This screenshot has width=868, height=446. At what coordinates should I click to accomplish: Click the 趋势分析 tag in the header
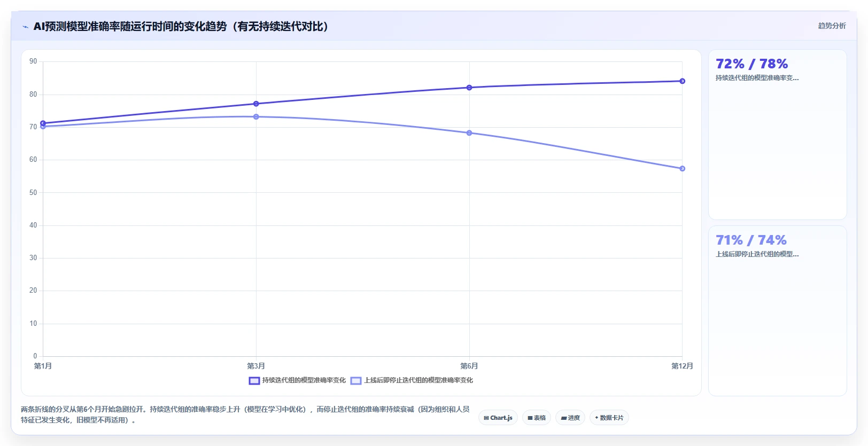click(x=832, y=26)
